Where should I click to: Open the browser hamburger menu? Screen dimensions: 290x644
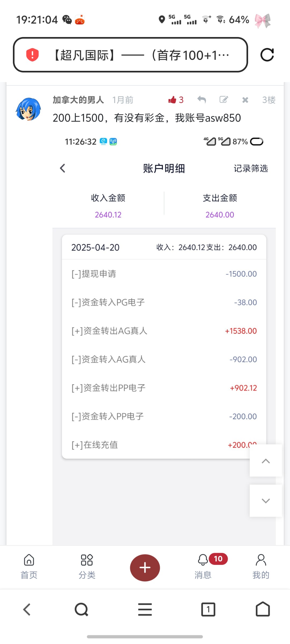(x=145, y=609)
